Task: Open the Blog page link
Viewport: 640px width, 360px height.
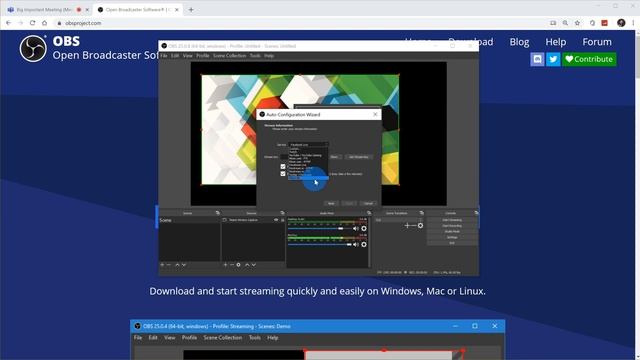Action: click(519, 42)
